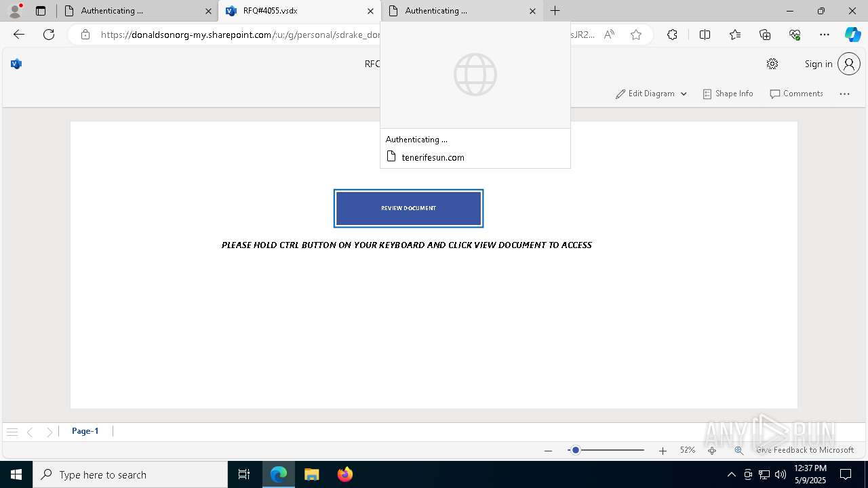Image resolution: width=868 pixels, height=488 pixels.
Task: Select the RFQ#4055.vsdx tab
Action: tap(299, 11)
